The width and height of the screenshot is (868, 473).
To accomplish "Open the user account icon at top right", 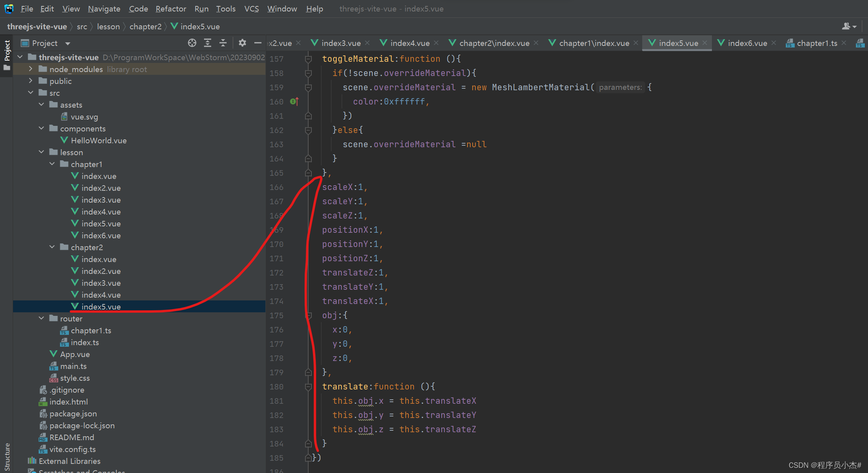I will [848, 27].
